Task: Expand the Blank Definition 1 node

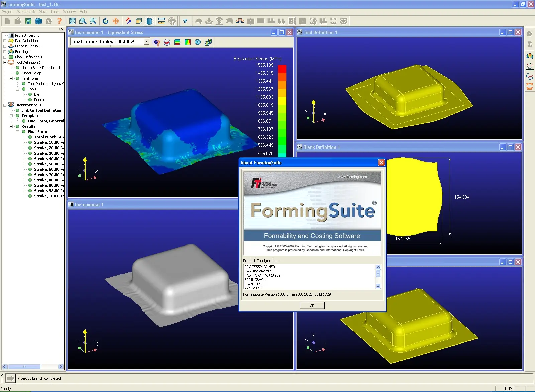Action: (5, 57)
